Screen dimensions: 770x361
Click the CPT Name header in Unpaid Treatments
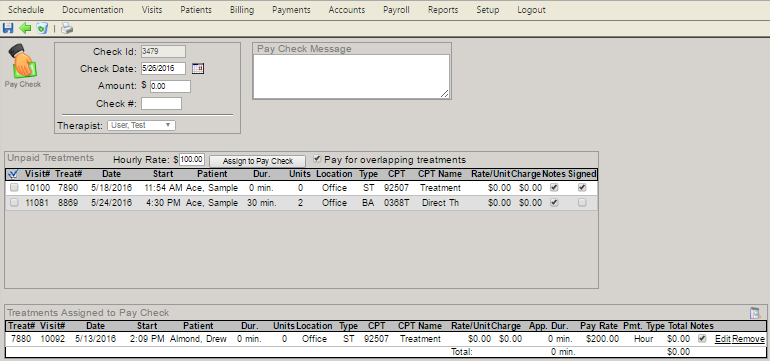440,174
